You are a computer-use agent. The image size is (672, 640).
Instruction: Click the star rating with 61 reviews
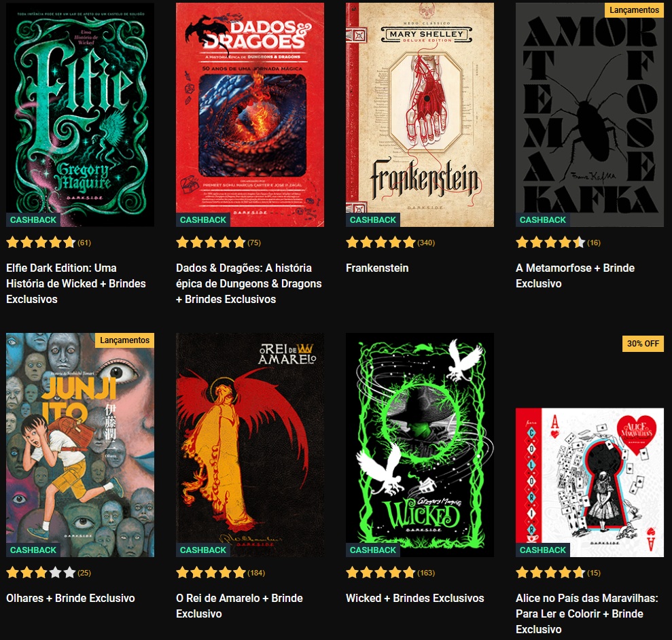[x=48, y=243]
